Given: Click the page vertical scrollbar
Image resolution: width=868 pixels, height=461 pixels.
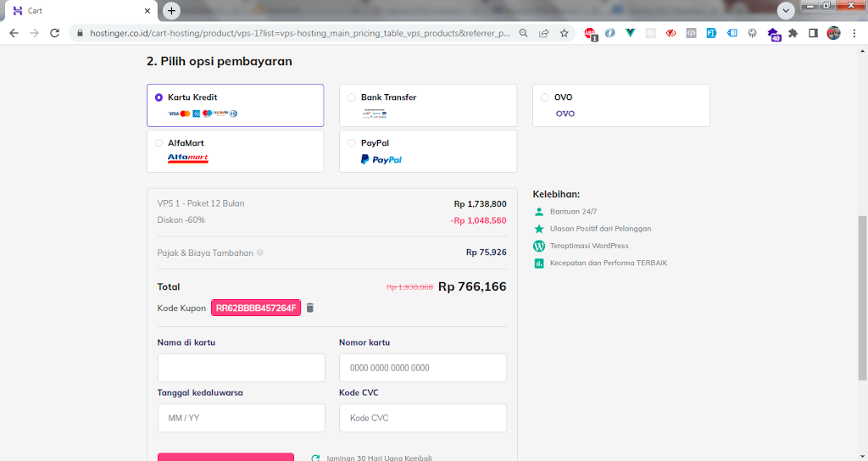Looking at the screenshot, I should coord(862,297).
